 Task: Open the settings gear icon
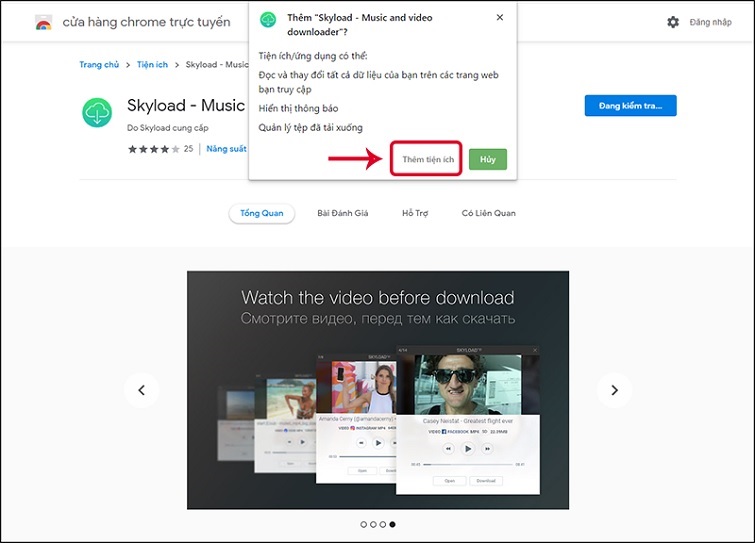click(672, 22)
